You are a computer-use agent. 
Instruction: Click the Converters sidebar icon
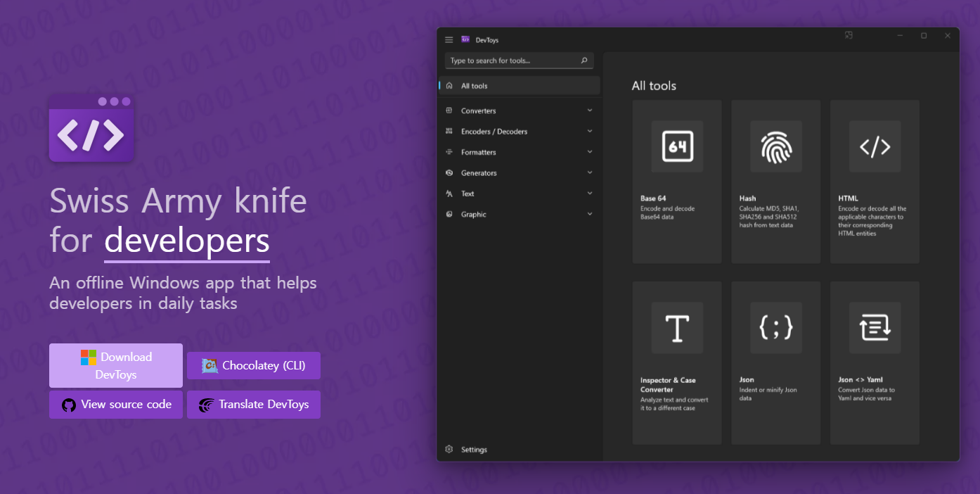[449, 110]
